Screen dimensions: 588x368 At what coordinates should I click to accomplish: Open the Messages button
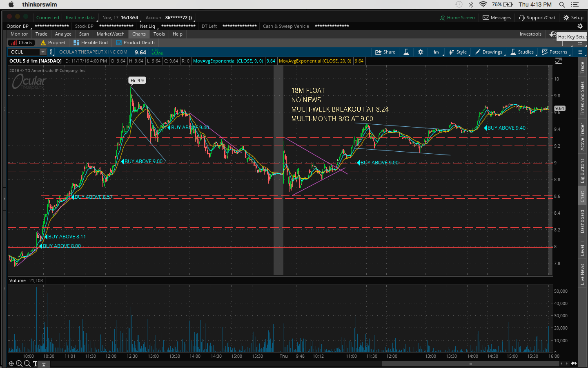(497, 18)
